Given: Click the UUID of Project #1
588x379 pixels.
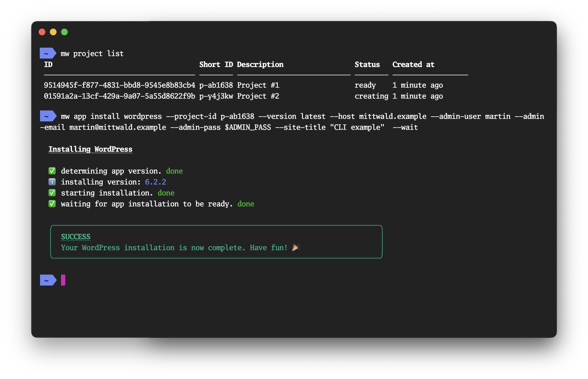Looking at the screenshot, I should tap(119, 85).
